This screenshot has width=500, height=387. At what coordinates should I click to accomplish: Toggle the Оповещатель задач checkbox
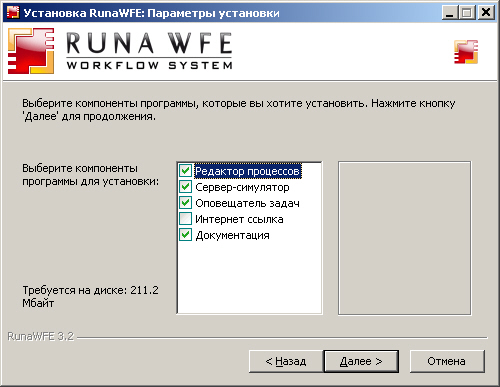tap(185, 203)
